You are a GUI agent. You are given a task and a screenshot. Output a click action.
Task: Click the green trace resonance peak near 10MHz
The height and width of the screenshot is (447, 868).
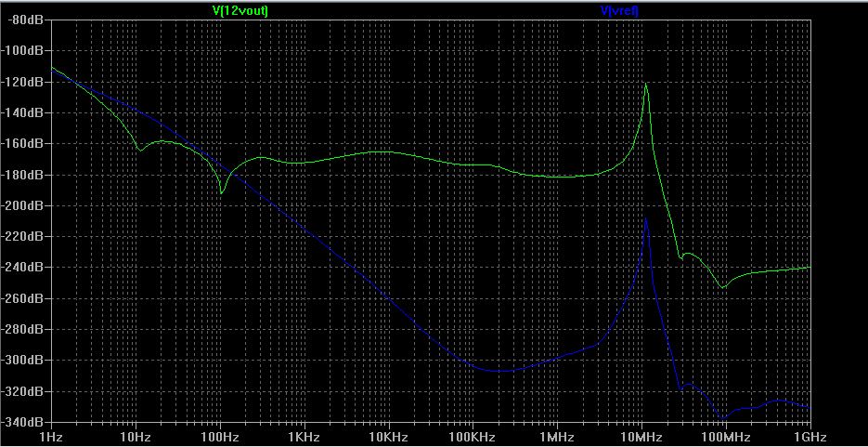pyautogui.click(x=645, y=84)
